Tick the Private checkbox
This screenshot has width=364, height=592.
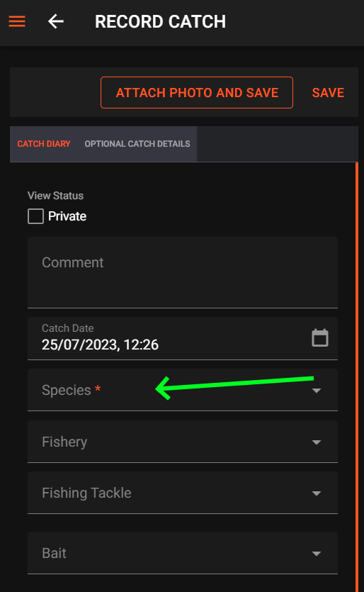[x=36, y=216]
